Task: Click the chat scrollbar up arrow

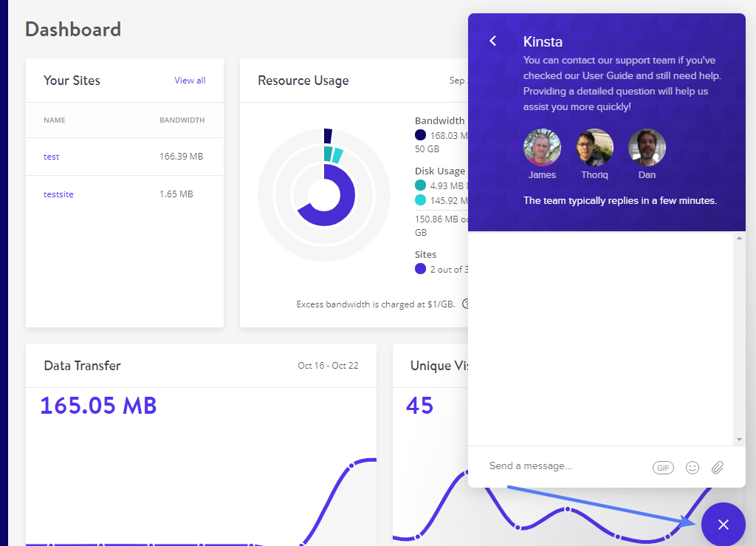Action: coord(739,238)
